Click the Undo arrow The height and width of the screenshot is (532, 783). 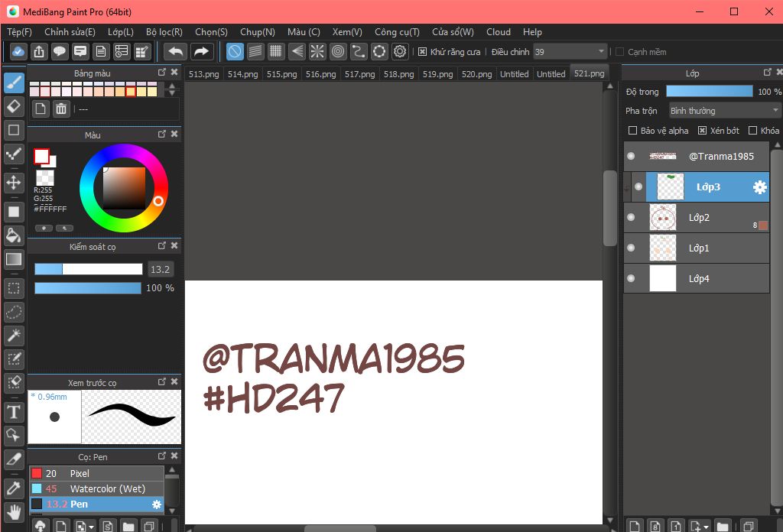click(x=176, y=51)
